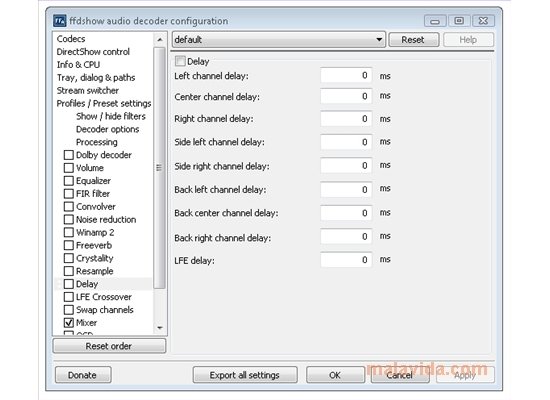Enable the Winamp 2 checkbox

pos(69,232)
